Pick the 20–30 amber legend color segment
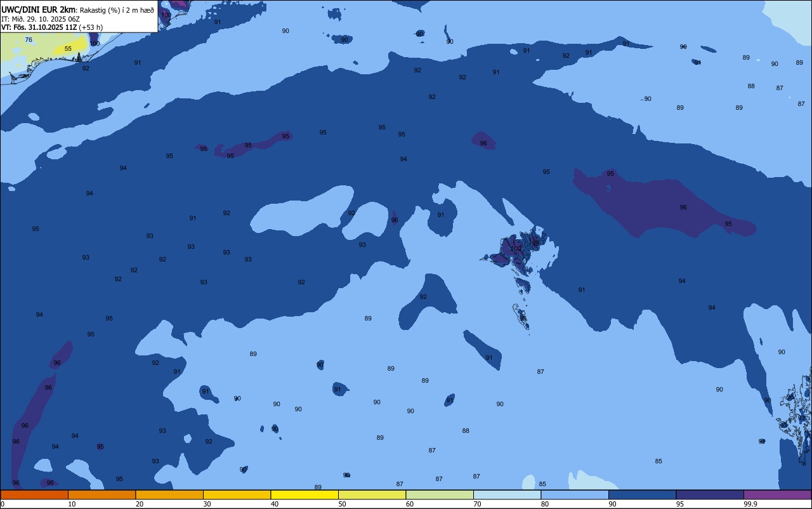 click(169, 494)
